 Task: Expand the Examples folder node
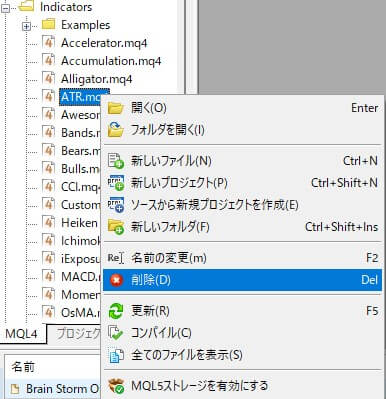26,26
